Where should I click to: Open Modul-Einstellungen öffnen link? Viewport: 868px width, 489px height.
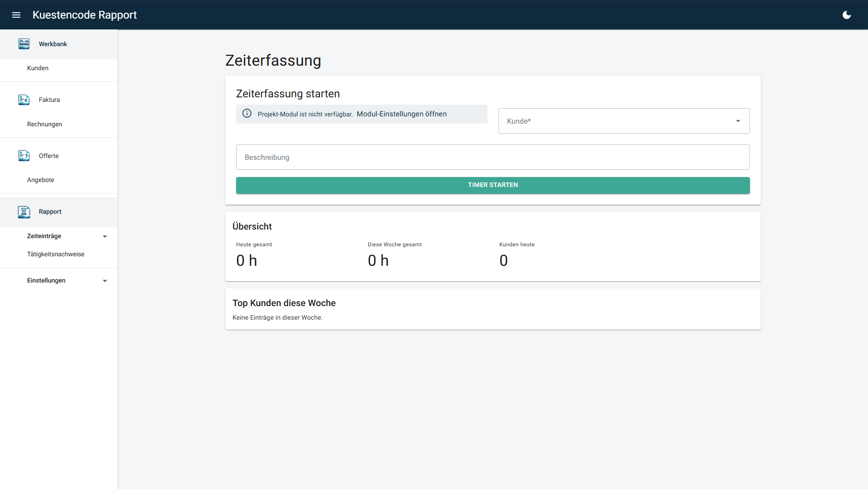401,114
